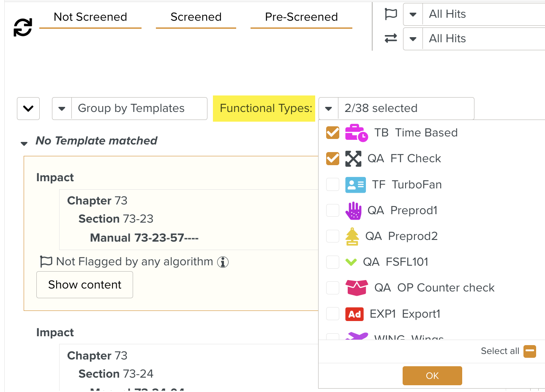
Task: Click the red Ad icon for Export1
Action: [x=354, y=314]
